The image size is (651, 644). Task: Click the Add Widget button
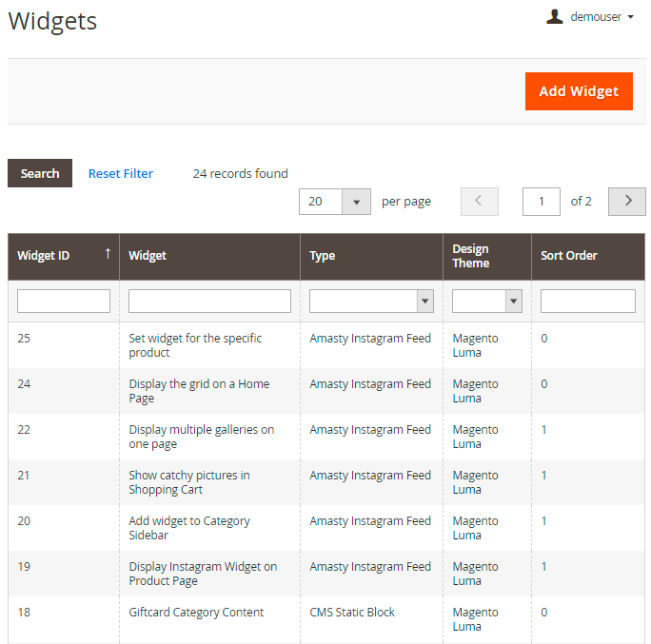[x=579, y=91]
